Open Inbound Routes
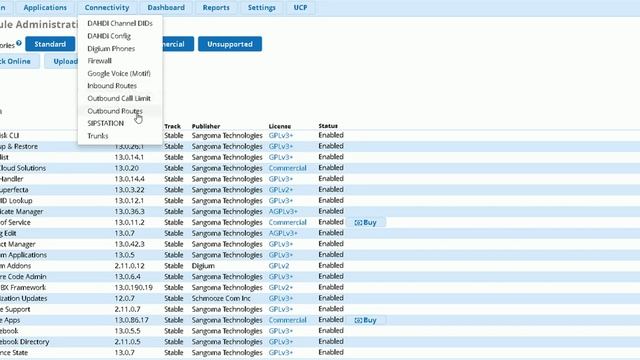Viewport: 640px width, 360px height. pos(112,86)
